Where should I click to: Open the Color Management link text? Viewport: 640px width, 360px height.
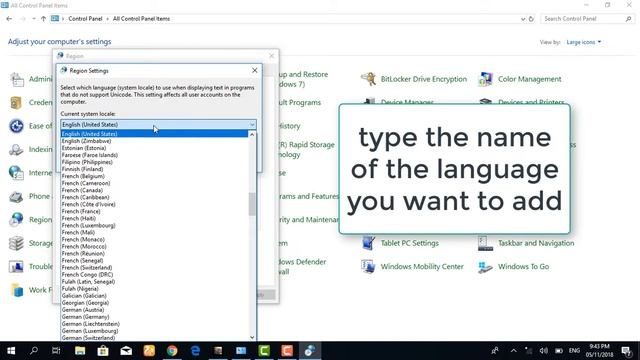pyautogui.click(x=529, y=79)
